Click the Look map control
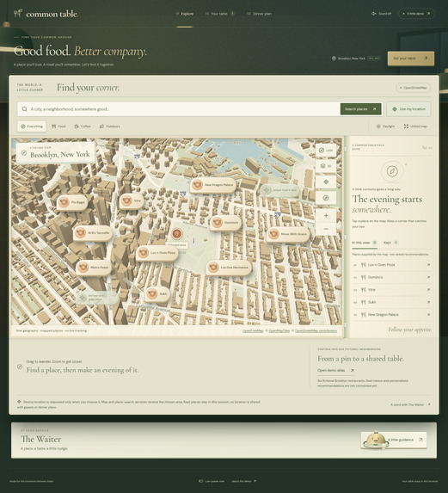This screenshot has height=493, width=448. point(326,151)
